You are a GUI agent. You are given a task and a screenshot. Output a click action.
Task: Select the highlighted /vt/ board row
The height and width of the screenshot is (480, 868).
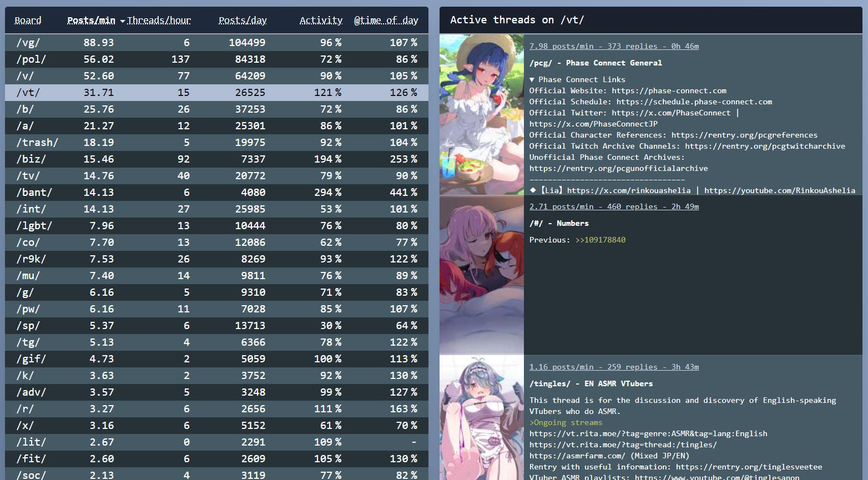pyautogui.click(x=216, y=93)
